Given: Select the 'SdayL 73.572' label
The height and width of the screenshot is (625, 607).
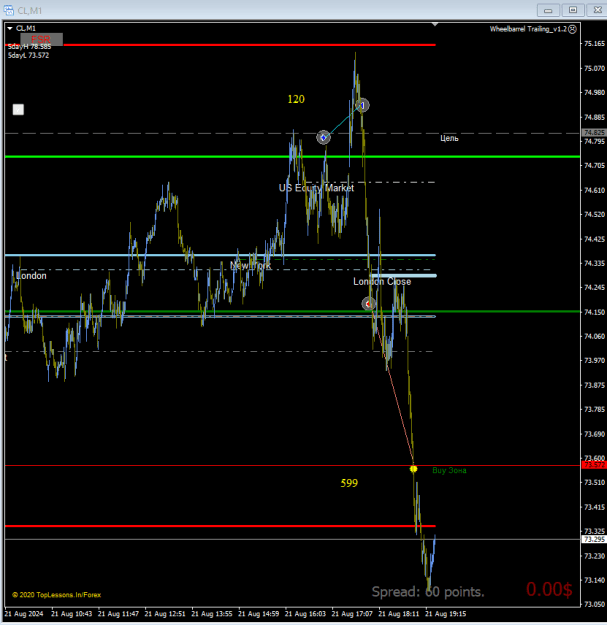Looking at the screenshot, I should (x=28, y=55).
